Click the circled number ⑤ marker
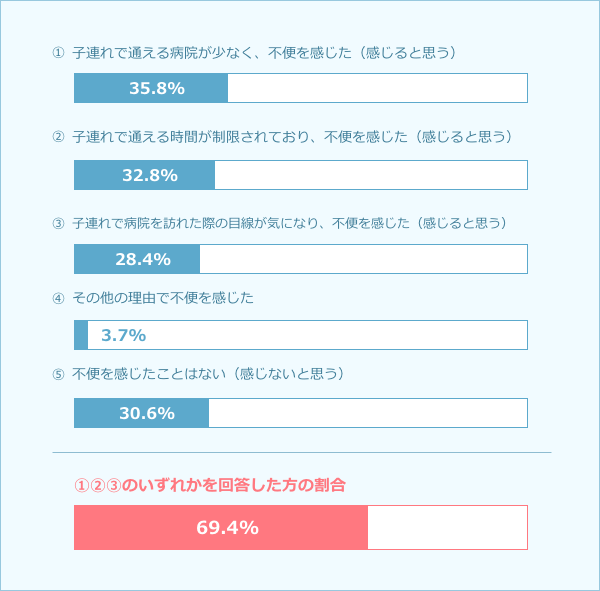The height and width of the screenshot is (591, 600). point(58,374)
